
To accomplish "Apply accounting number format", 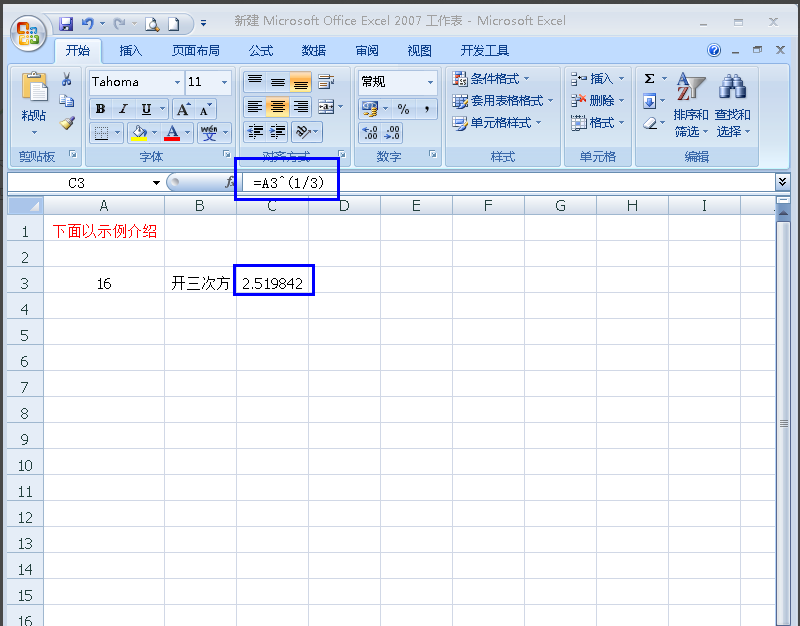I will point(370,109).
